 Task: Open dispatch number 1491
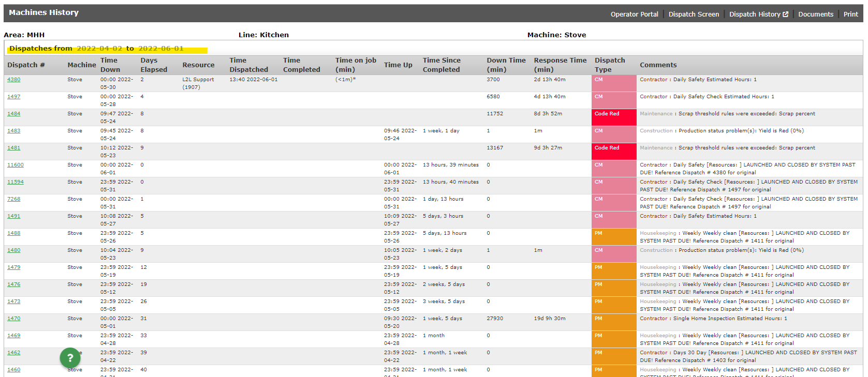pos(14,216)
